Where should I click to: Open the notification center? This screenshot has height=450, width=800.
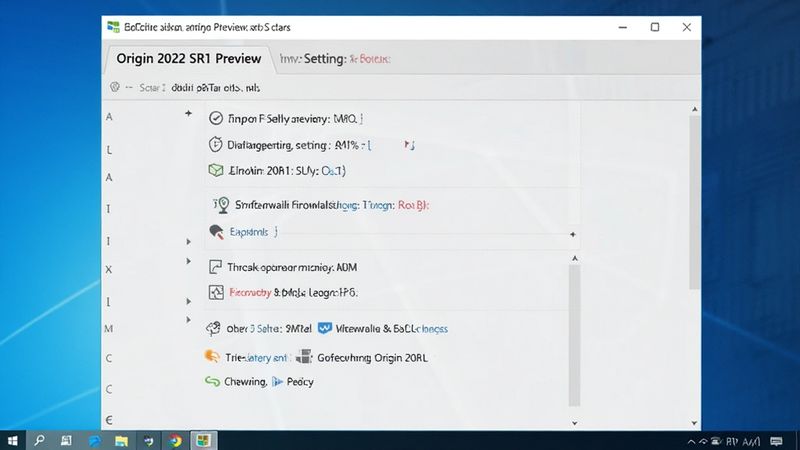point(777,441)
